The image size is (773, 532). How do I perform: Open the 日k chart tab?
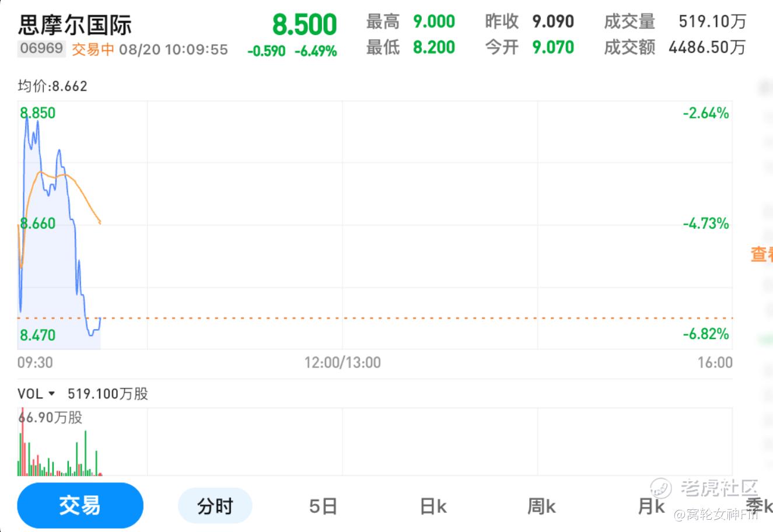coord(433,506)
